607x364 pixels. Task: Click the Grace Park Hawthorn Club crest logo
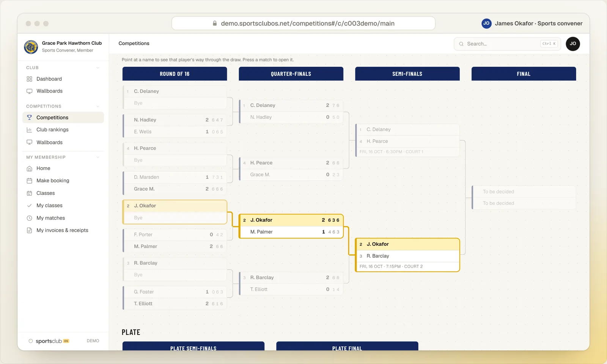(x=31, y=47)
